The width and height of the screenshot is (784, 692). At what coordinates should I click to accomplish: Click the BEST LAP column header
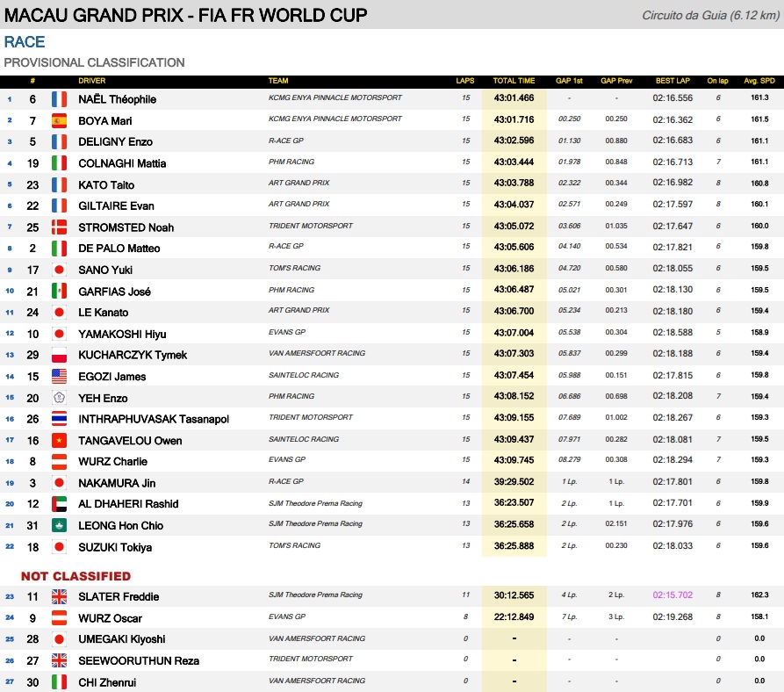pyautogui.click(x=673, y=81)
